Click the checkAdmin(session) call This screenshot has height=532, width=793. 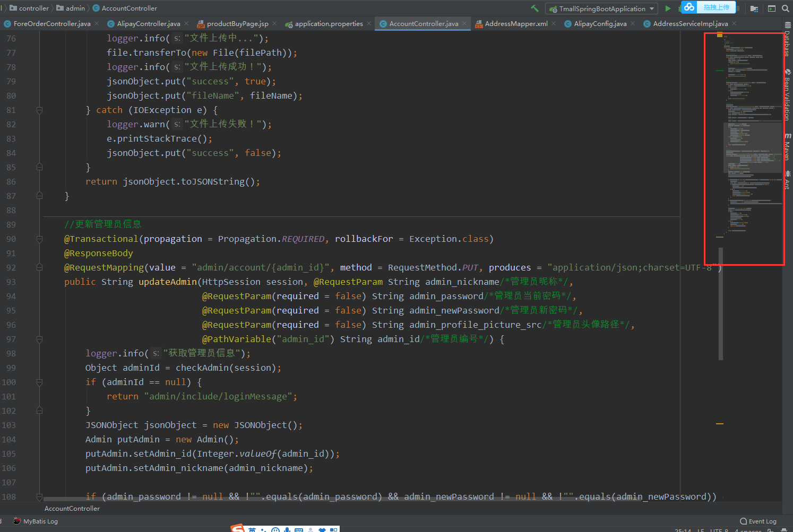point(226,368)
